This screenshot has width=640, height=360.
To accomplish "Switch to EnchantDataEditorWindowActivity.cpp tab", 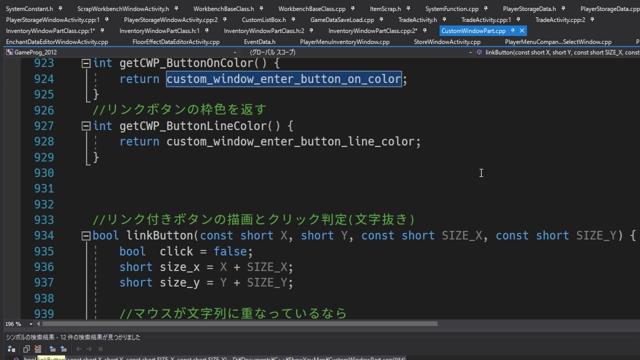I will pos(57,42).
